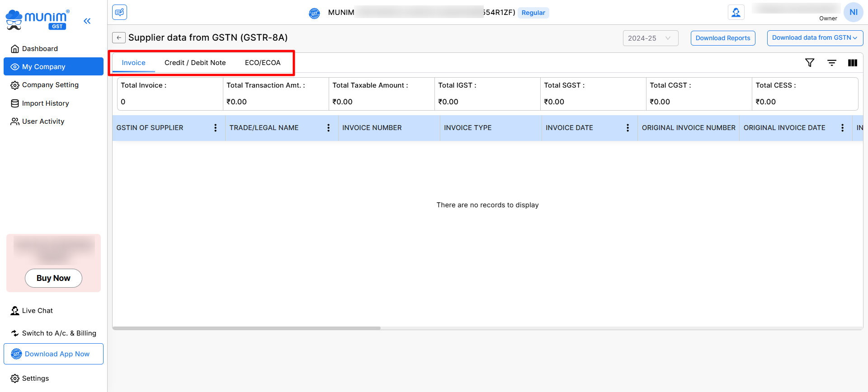Go to User Activity page
The width and height of the screenshot is (868, 392).
(x=43, y=121)
